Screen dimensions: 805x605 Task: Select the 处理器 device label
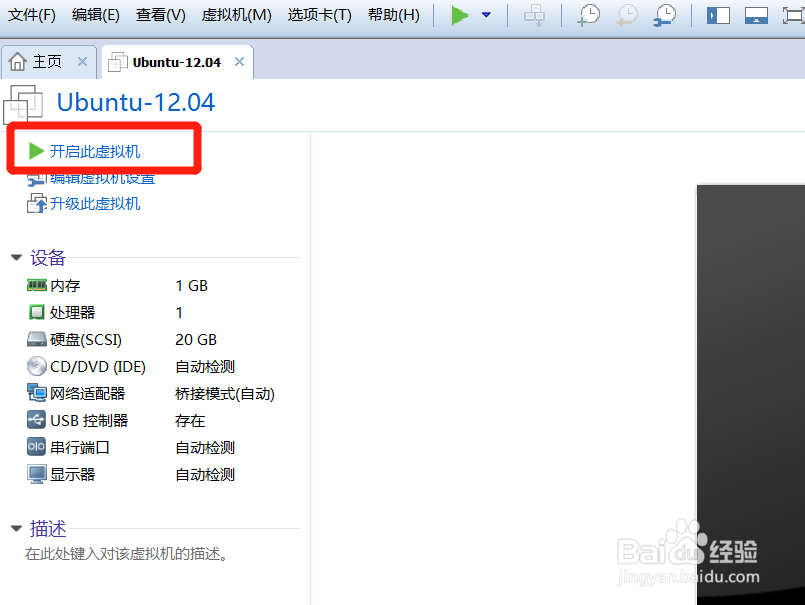72,312
